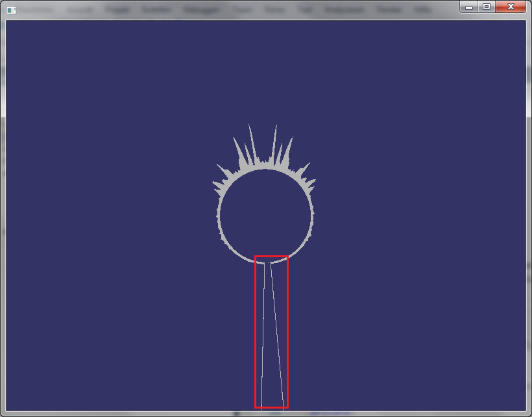
Task: Click the right side of the red rectangle outline
Action: click(287, 331)
